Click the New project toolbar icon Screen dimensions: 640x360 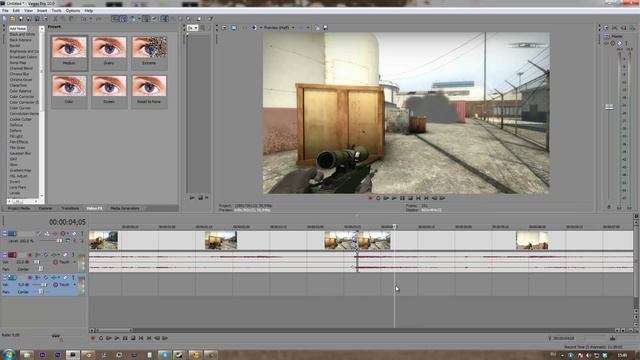[x=5, y=19]
